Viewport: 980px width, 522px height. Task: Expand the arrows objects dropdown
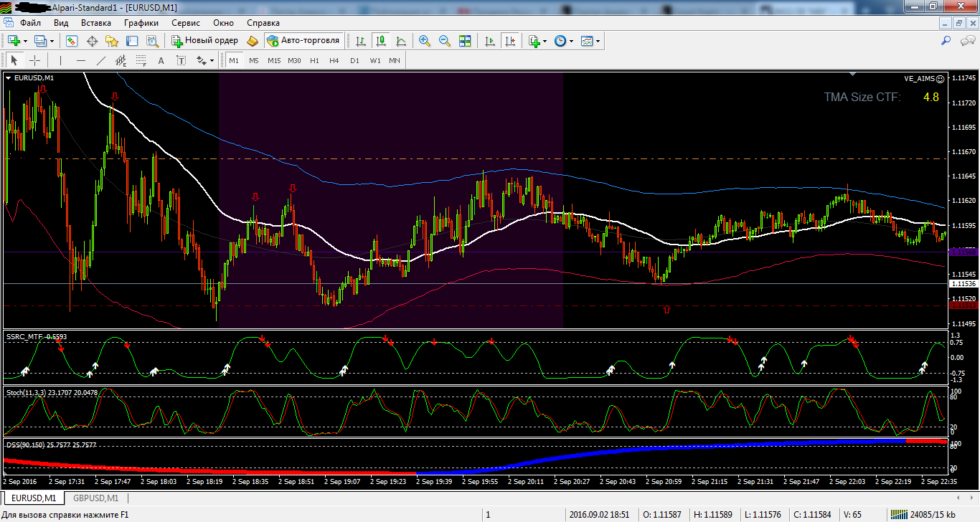point(212,60)
